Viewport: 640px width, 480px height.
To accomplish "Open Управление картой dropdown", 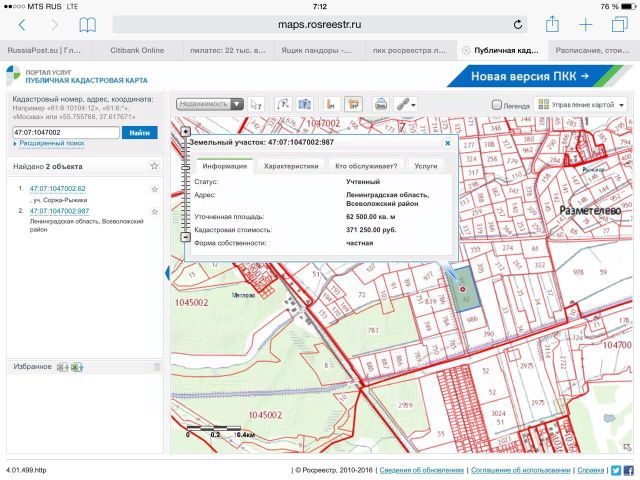I will 580,105.
